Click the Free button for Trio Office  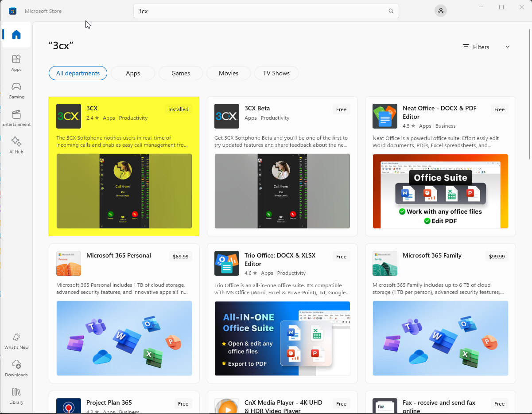pyautogui.click(x=341, y=257)
